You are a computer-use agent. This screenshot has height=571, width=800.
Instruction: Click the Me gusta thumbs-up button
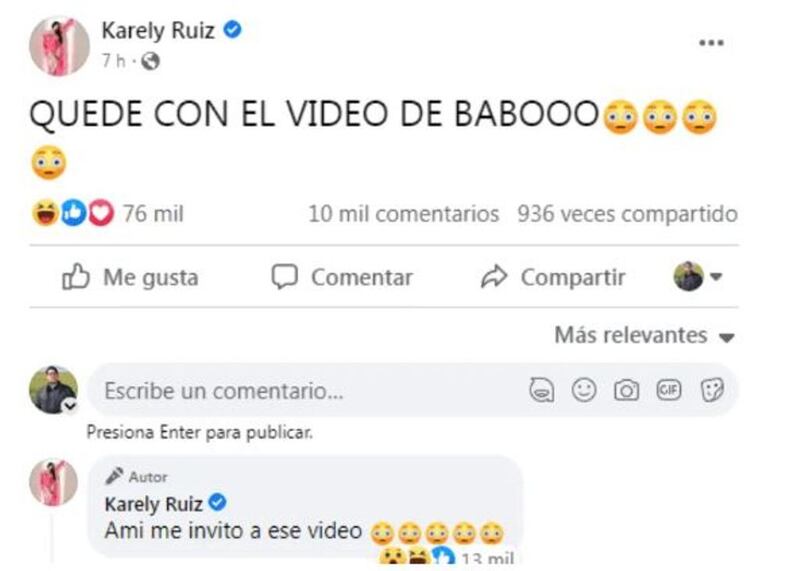click(x=130, y=277)
